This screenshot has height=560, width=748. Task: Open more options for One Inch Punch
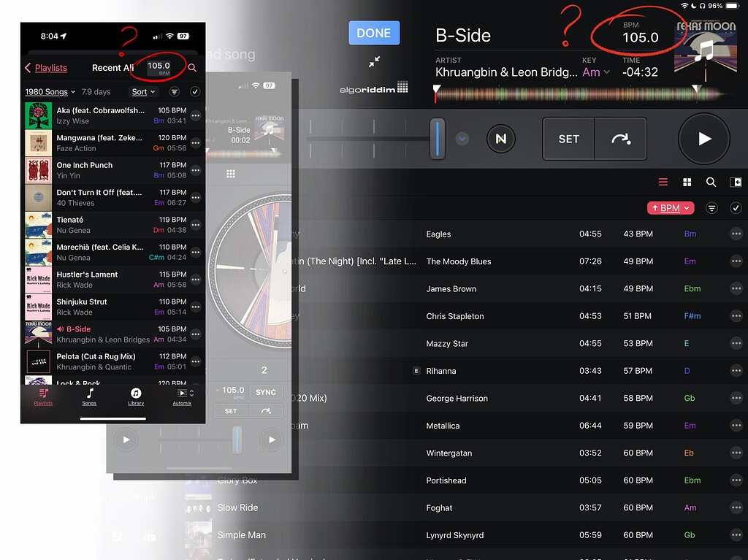[x=196, y=170]
